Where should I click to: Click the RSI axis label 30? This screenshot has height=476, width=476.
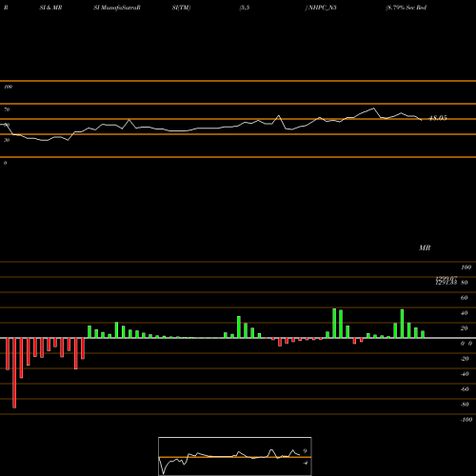(x=7, y=140)
